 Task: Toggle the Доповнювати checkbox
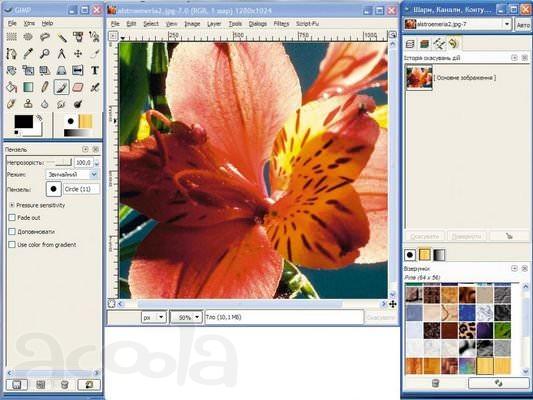pyautogui.click(x=12, y=231)
